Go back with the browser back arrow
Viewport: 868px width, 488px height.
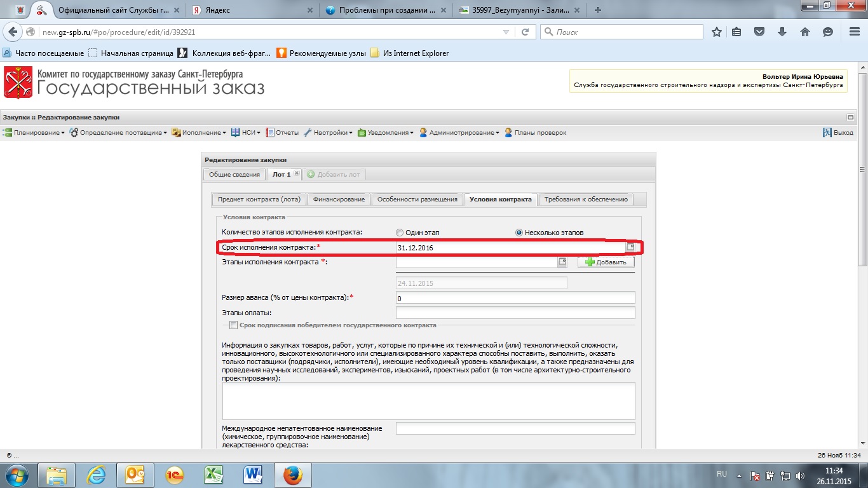[13, 32]
